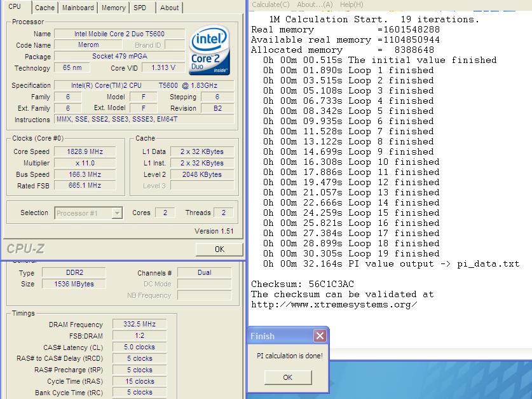Open the Mainboard tab
This screenshot has width=532, height=399.
click(x=78, y=8)
